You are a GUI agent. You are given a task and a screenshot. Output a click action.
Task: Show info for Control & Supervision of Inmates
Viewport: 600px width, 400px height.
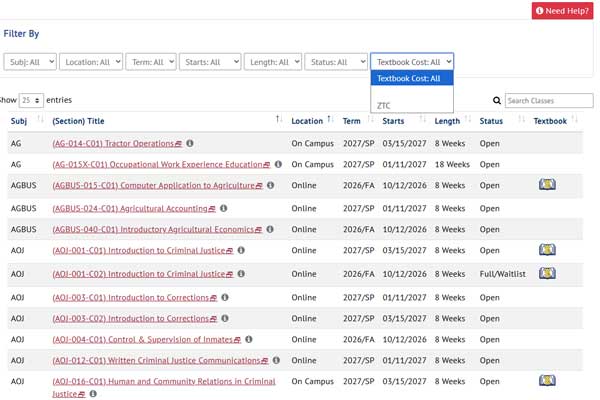click(249, 340)
